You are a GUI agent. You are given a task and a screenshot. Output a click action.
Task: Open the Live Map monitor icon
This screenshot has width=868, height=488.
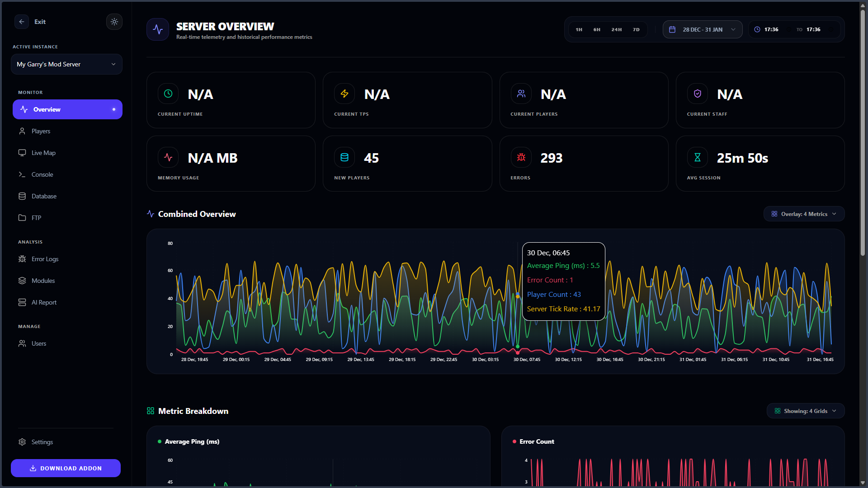click(22, 153)
